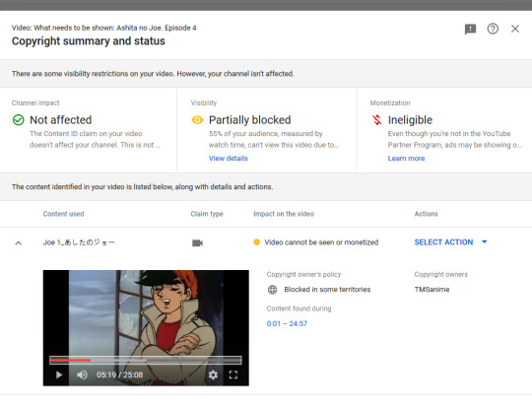Click the 'Content used' column header
This screenshot has width=532, height=409.
[x=63, y=214]
